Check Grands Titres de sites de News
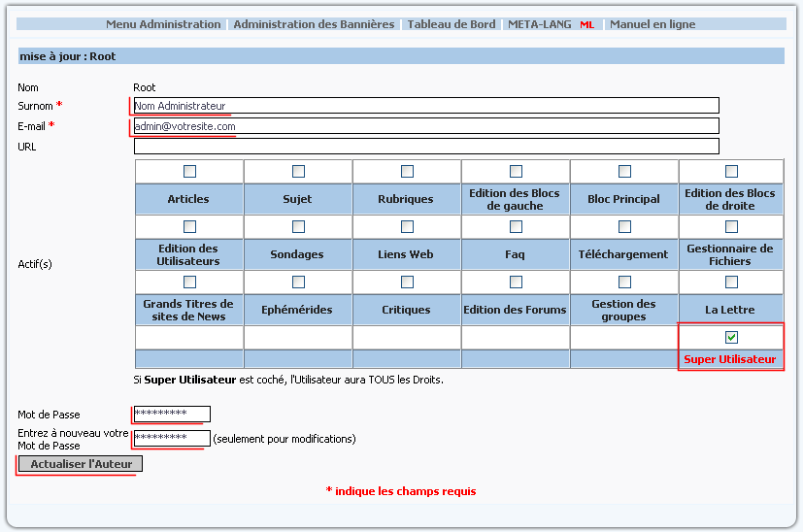 pos(189,282)
